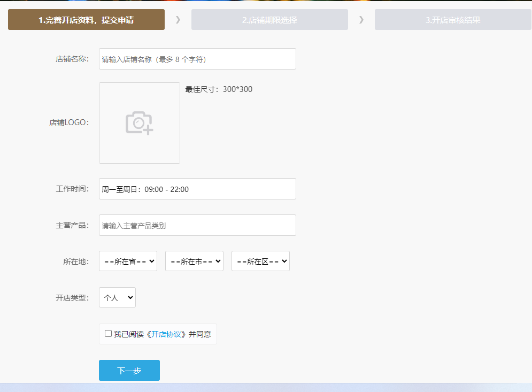
Task: Tick the 我已阅读 agreement checkbox
Action: [x=109, y=334]
